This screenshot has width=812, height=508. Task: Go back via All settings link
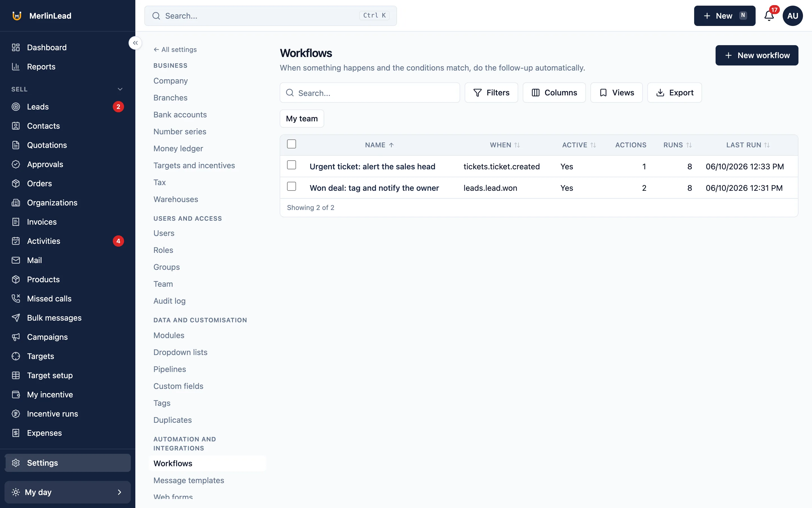point(175,49)
